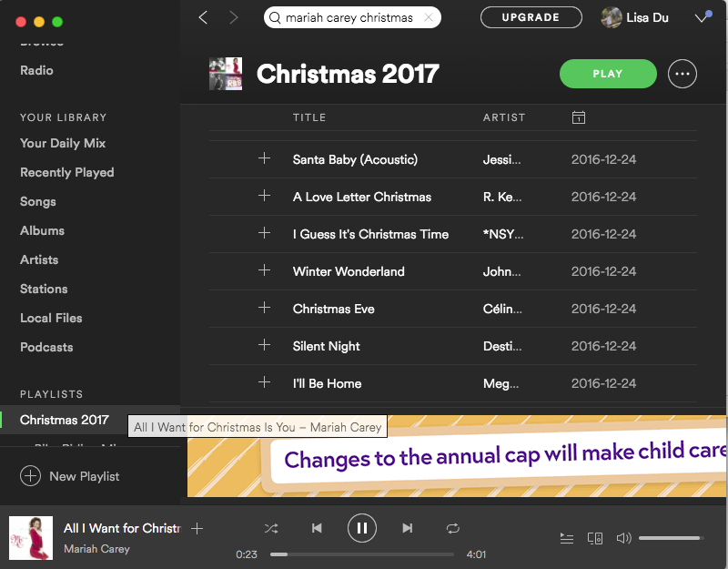Click the now playing album artwork

[x=31, y=538]
